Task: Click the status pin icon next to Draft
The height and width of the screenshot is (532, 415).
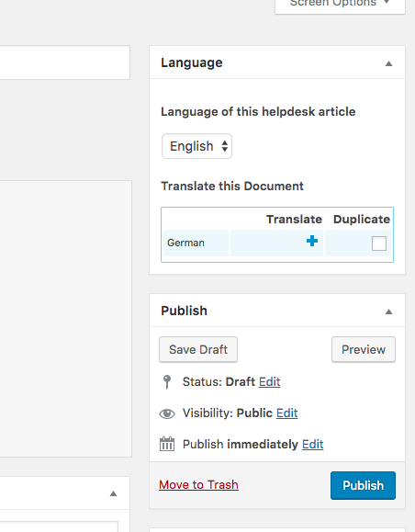Action: click(x=167, y=382)
